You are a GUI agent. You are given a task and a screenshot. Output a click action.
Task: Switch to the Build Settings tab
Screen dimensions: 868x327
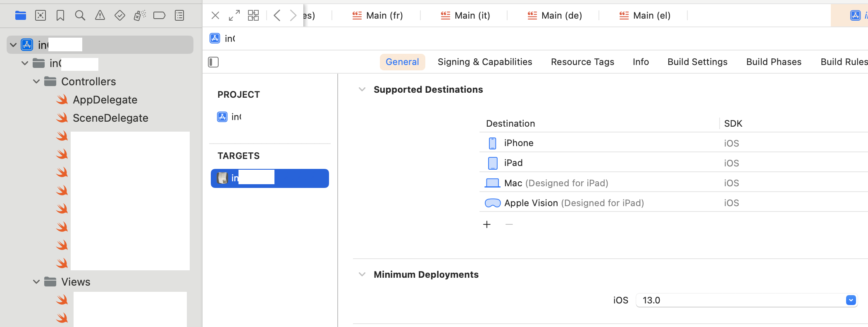(x=697, y=62)
